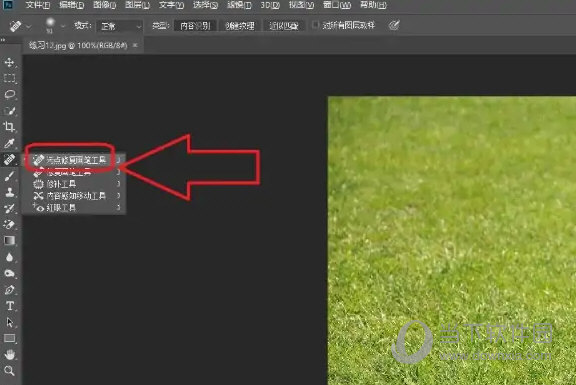Open the 图层(L) menu
576x385 pixels.
(x=137, y=5)
